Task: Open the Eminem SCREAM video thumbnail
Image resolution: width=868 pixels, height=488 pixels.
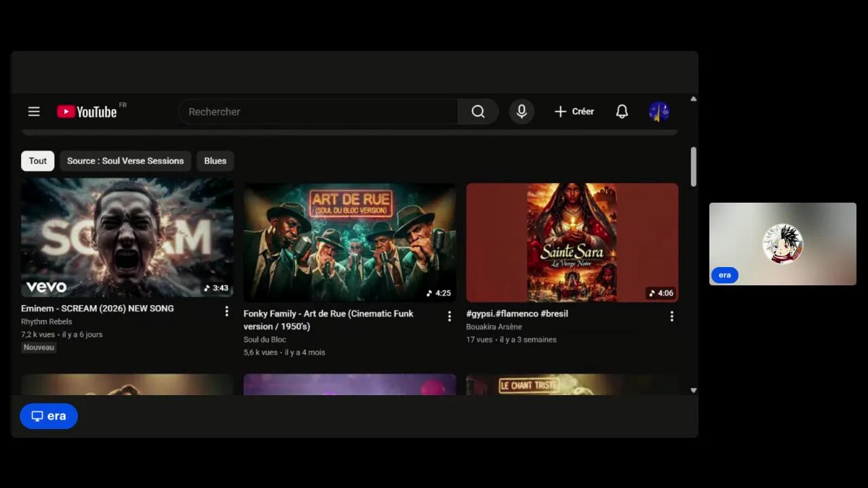Action: [x=127, y=238]
